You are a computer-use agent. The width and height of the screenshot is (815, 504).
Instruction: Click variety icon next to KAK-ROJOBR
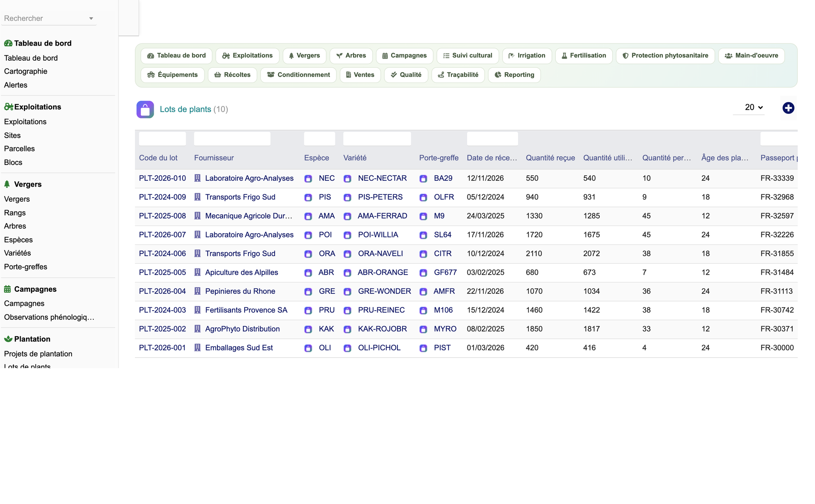(x=347, y=329)
